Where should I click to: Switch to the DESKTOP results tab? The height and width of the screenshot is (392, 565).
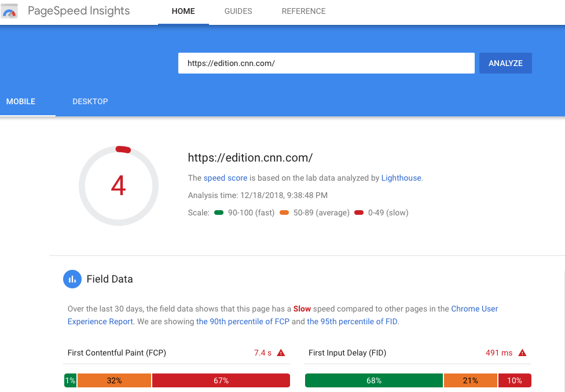point(90,101)
